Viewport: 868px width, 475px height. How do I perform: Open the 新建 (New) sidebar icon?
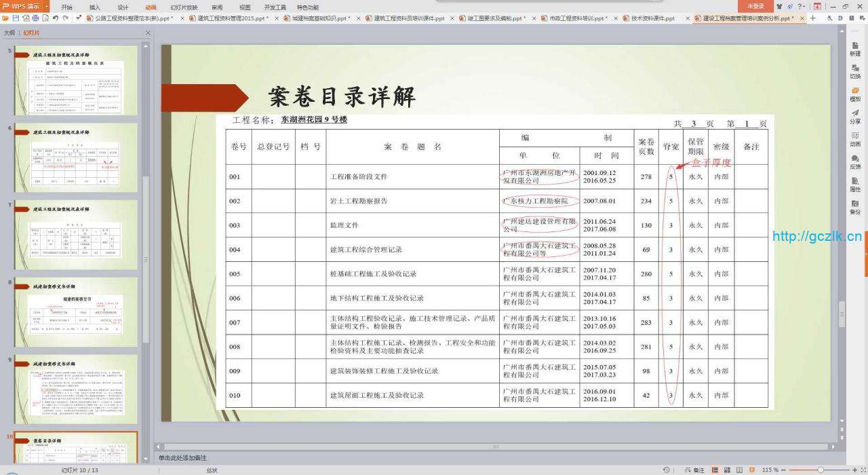click(x=855, y=49)
